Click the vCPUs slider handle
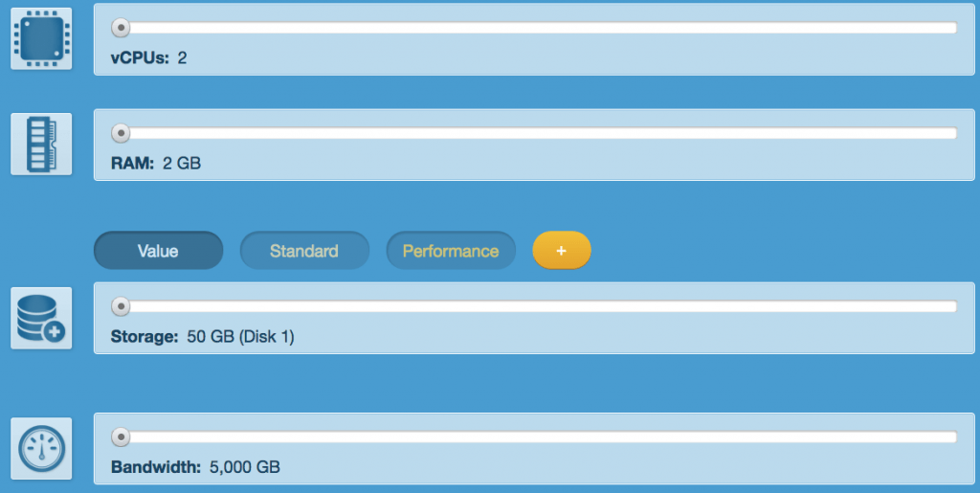Screen dimensions: 980x493 coord(121,28)
